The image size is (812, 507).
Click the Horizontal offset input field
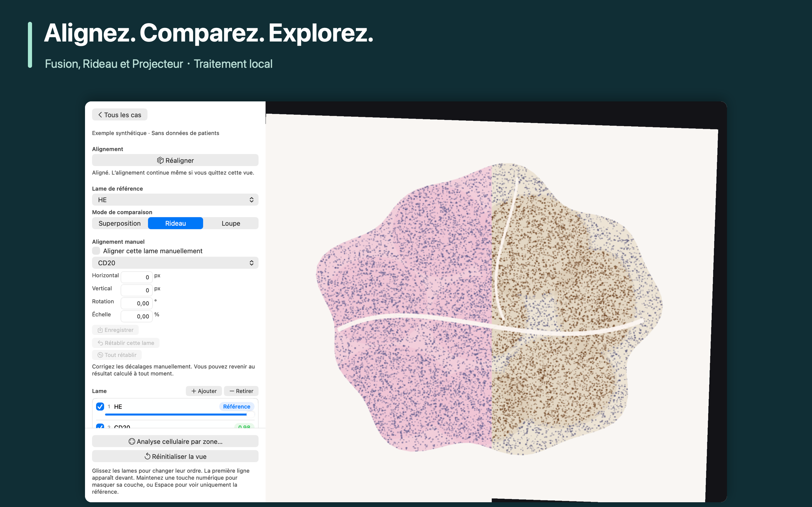pos(137,277)
